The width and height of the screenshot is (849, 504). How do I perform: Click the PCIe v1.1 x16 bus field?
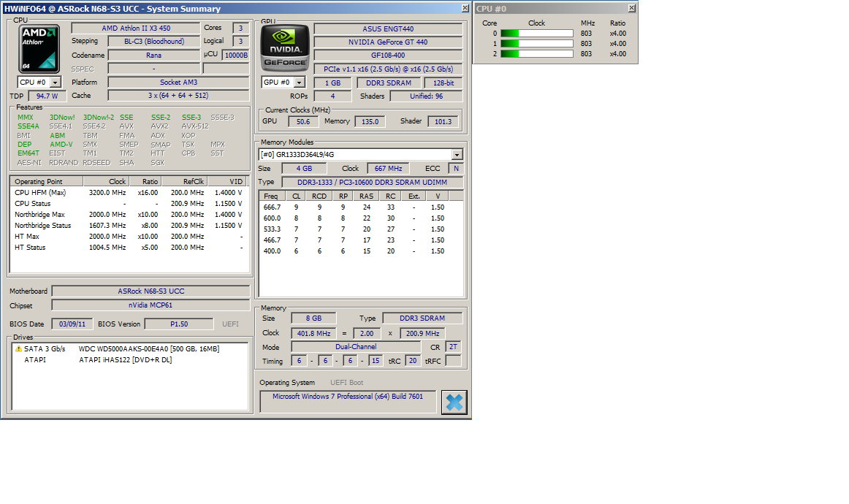(x=388, y=69)
